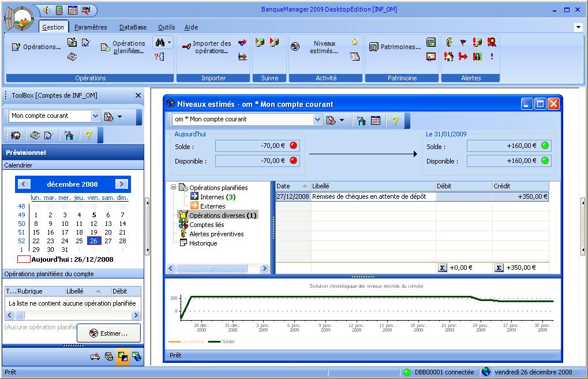
Task: Click the calendar icon in Niveaux estimés toolbar
Action: pos(376,120)
